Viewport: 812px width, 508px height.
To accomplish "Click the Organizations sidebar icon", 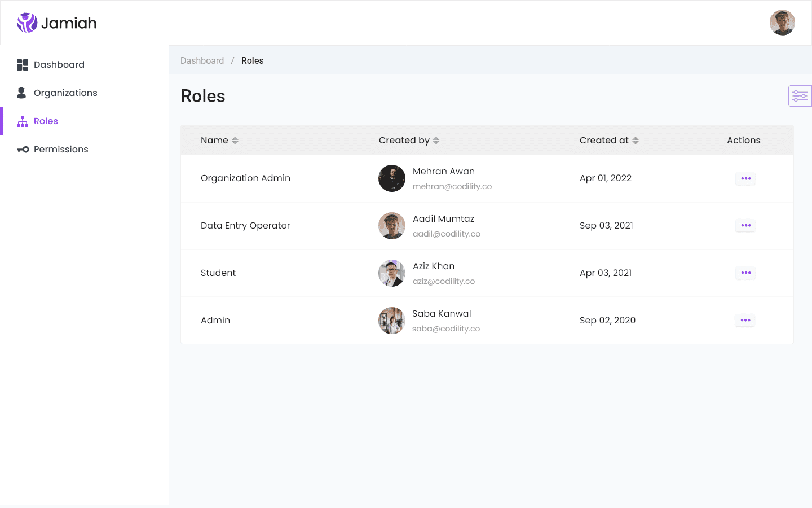I will 22,93.
